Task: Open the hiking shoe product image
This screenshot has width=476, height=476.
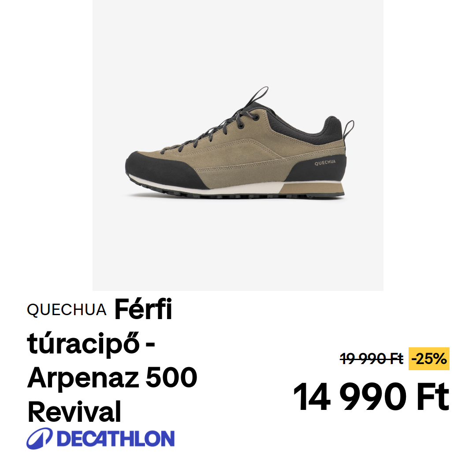Action: coord(238,145)
